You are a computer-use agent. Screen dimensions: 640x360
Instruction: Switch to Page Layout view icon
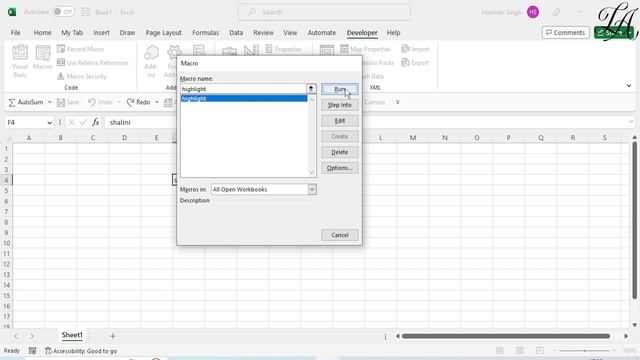pyautogui.click(x=520, y=350)
